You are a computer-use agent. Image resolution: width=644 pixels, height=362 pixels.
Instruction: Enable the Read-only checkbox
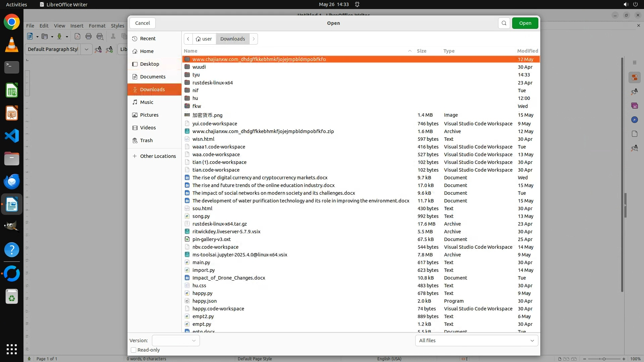(133, 350)
